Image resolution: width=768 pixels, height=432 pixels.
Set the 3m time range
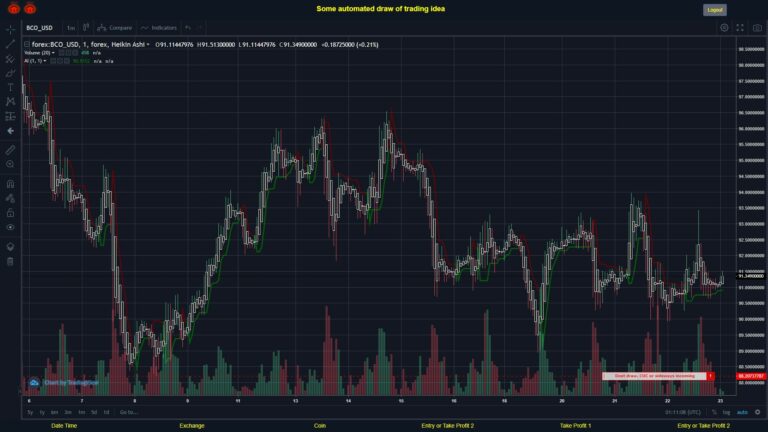68,412
